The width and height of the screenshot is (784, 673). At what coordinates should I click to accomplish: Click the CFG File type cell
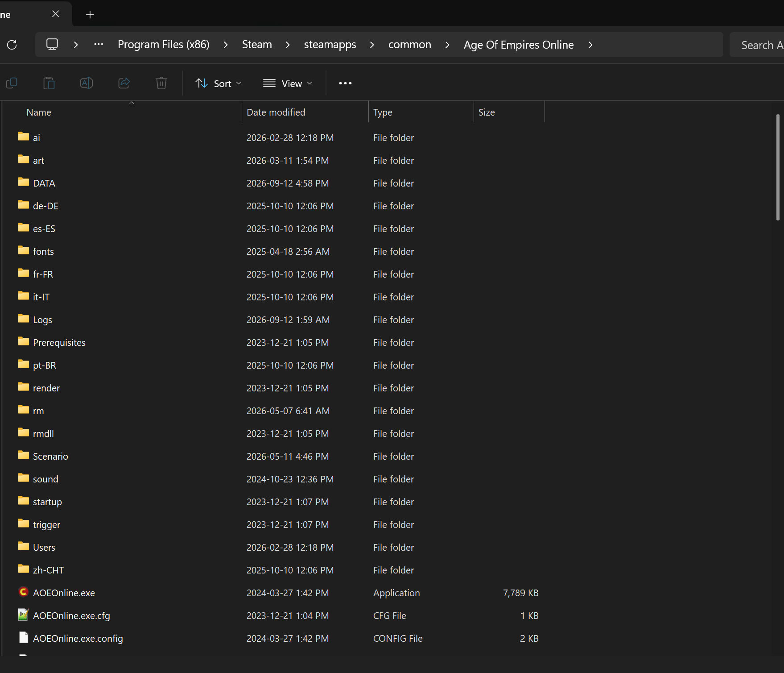pos(390,615)
